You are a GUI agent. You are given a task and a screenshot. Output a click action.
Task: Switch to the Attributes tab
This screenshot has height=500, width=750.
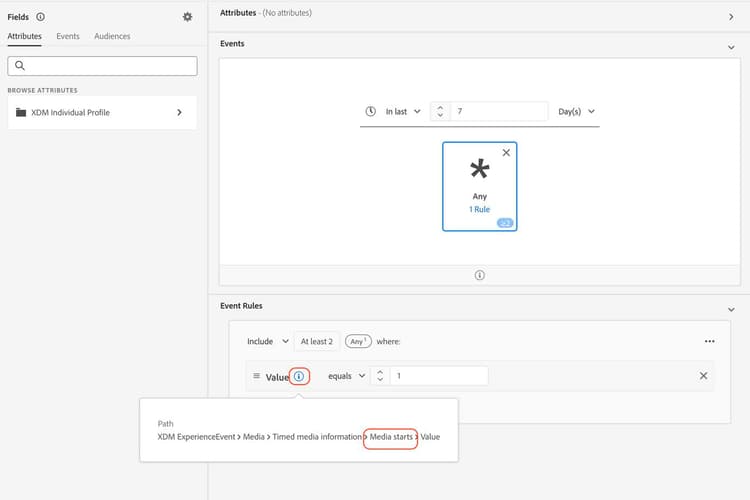tap(24, 36)
